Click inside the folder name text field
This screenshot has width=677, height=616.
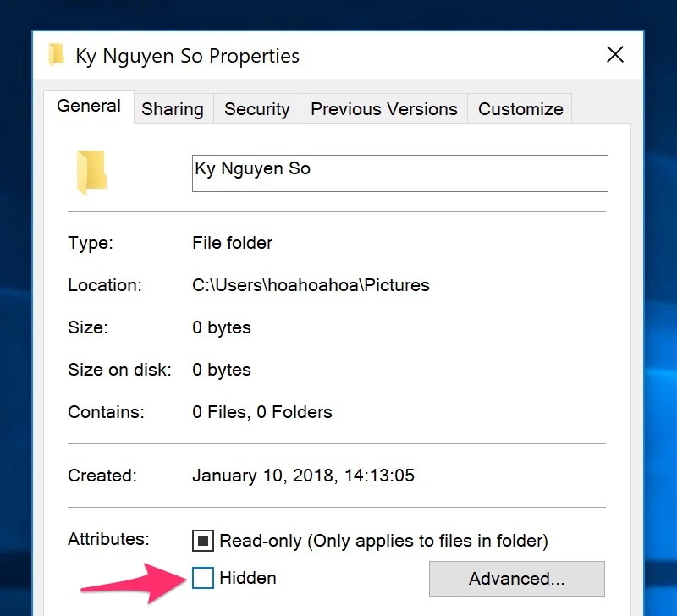pyautogui.click(x=398, y=173)
